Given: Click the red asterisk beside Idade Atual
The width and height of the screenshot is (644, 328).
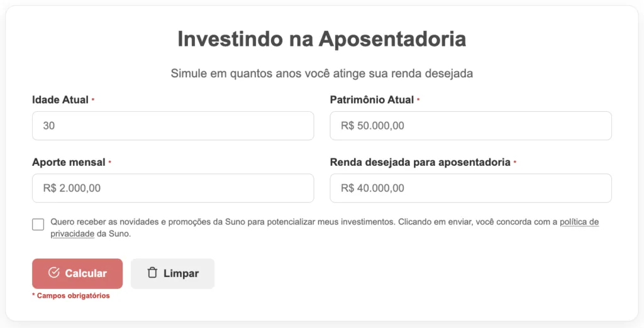Looking at the screenshot, I should 93,100.
